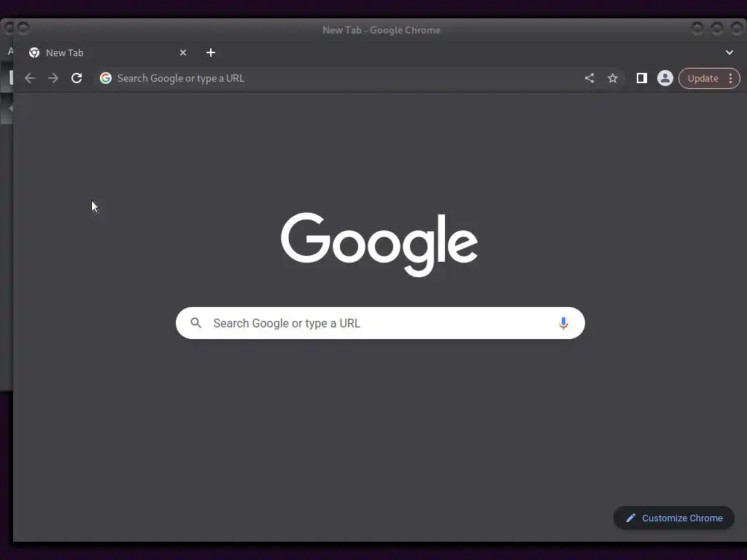Open the side panel
This screenshot has height=560, width=747.
642,78
